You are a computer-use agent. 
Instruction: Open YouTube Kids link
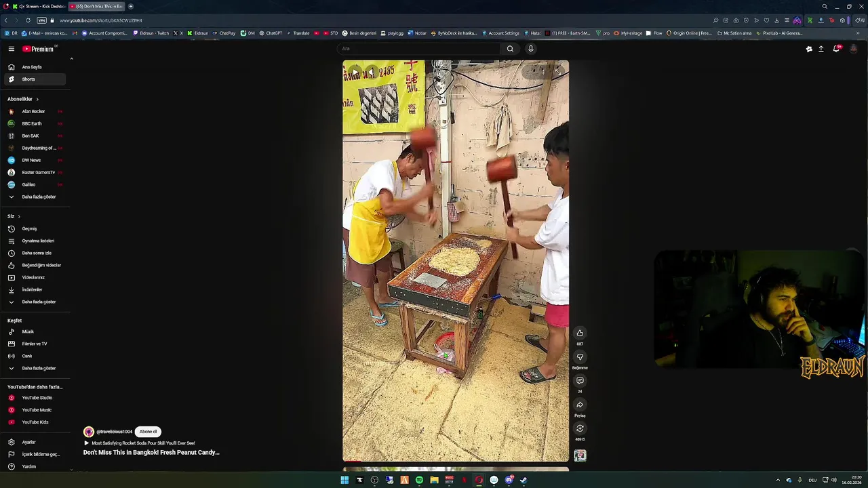coord(33,422)
